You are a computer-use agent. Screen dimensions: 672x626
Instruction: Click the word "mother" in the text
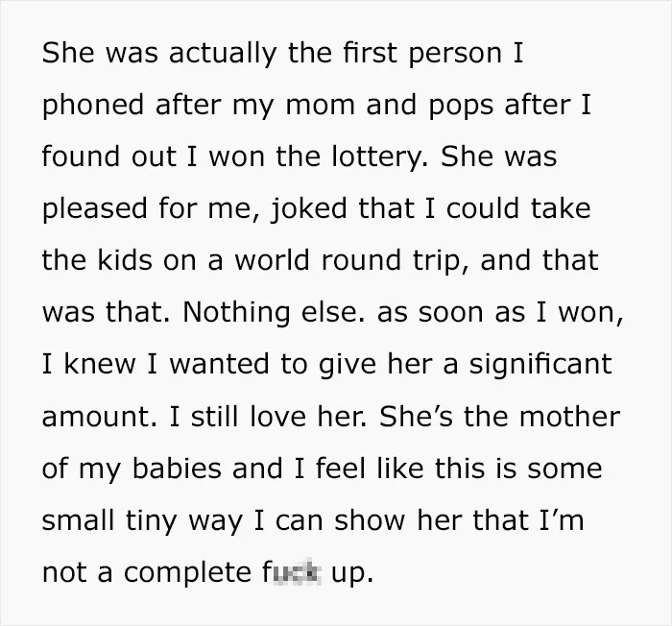pyautogui.click(x=569, y=417)
